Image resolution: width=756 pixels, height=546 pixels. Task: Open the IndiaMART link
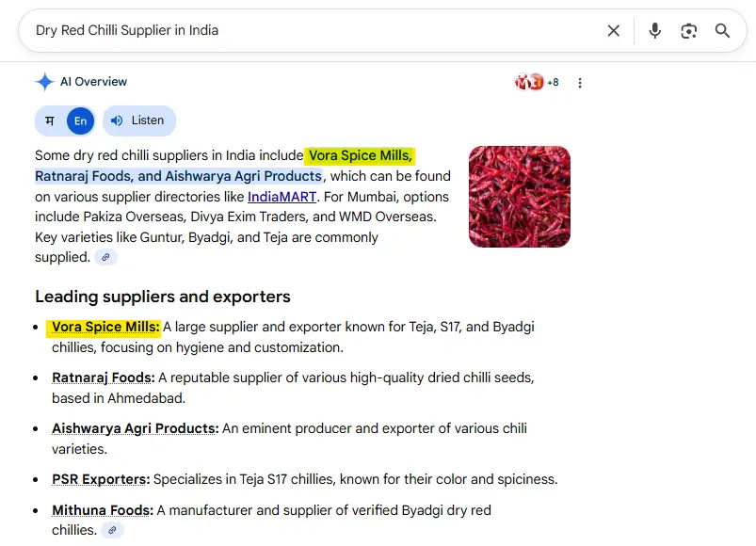[282, 197]
